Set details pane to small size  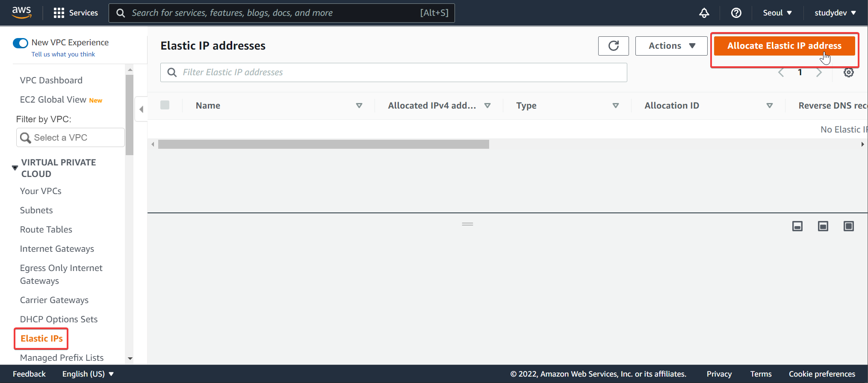click(x=797, y=226)
